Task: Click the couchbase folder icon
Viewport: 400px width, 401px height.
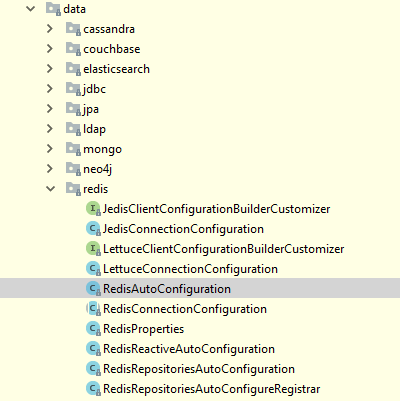Action: coord(73,49)
